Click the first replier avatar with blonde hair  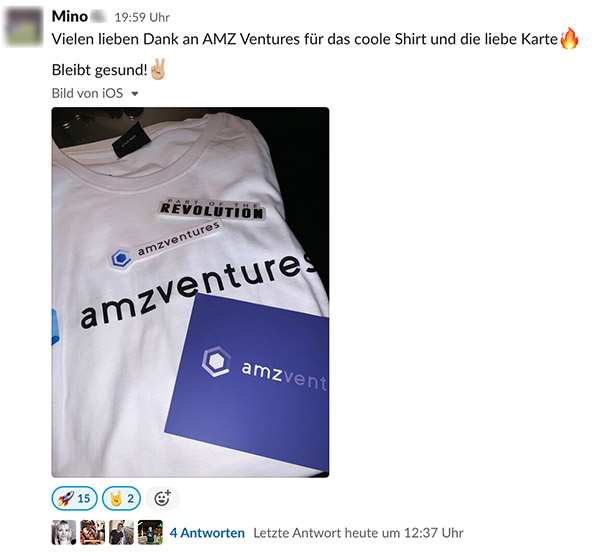(64, 532)
